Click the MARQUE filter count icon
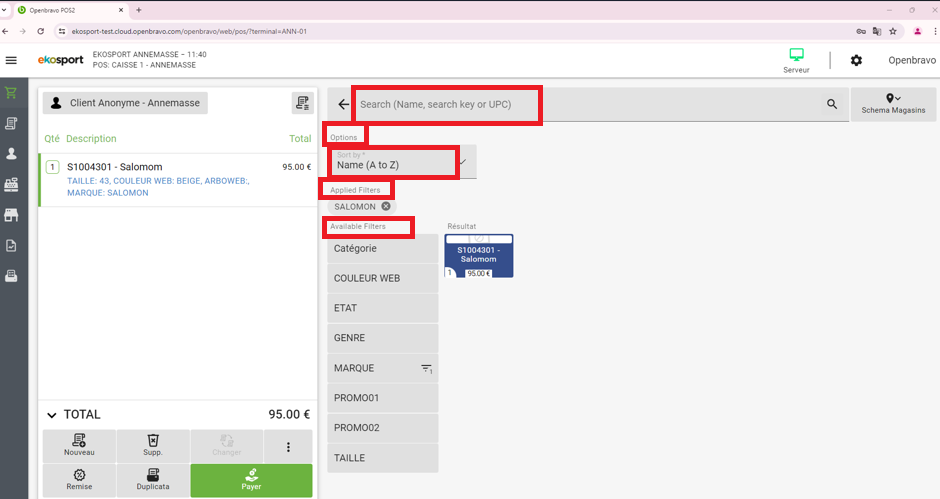940x499 pixels. click(x=426, y=369)
